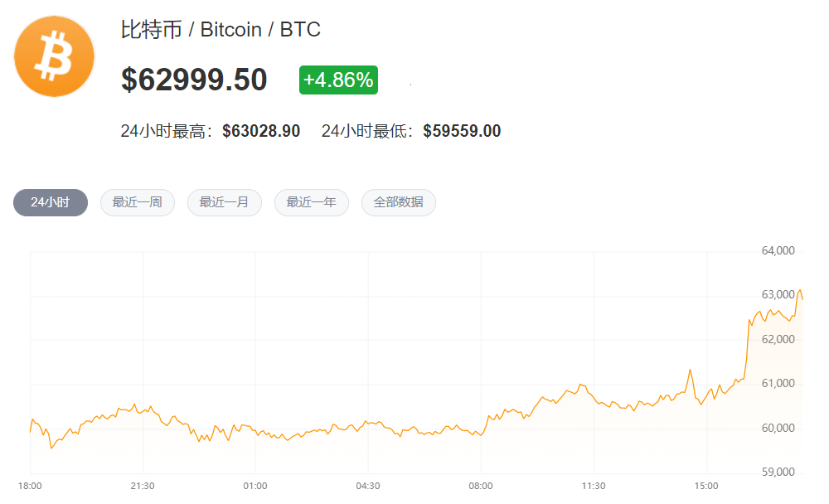
Task: Click the 18:00 time axis label
Action: pyautogui.click(x=30, y=486)
